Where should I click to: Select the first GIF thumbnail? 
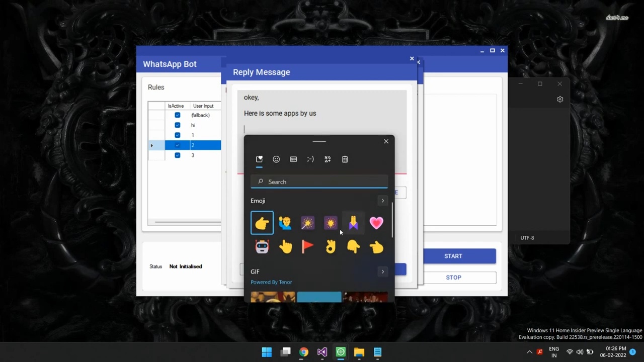(273, 297)
